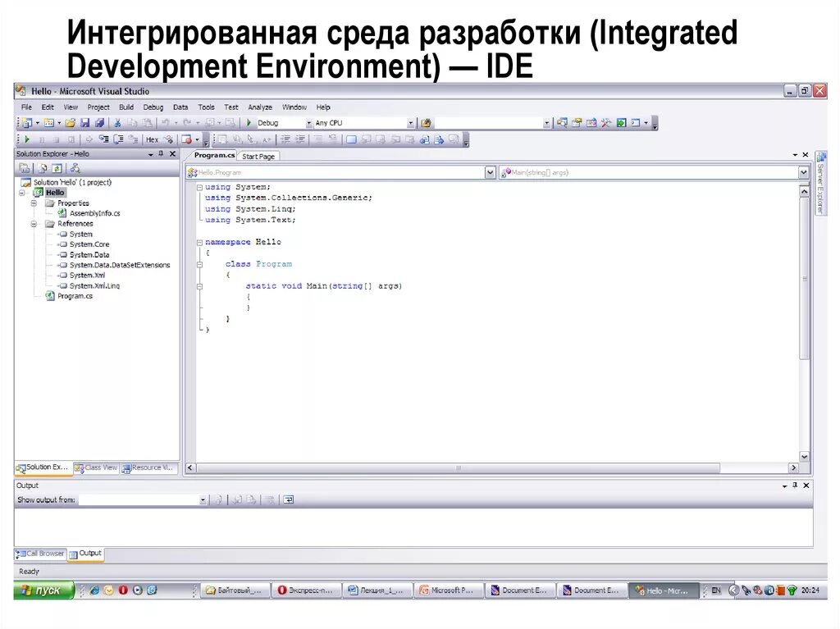Image resolution: width=840 pixels, height=629 pixels.
Task: Click Increase Indent text editor icon
Action: pos(300,139)
